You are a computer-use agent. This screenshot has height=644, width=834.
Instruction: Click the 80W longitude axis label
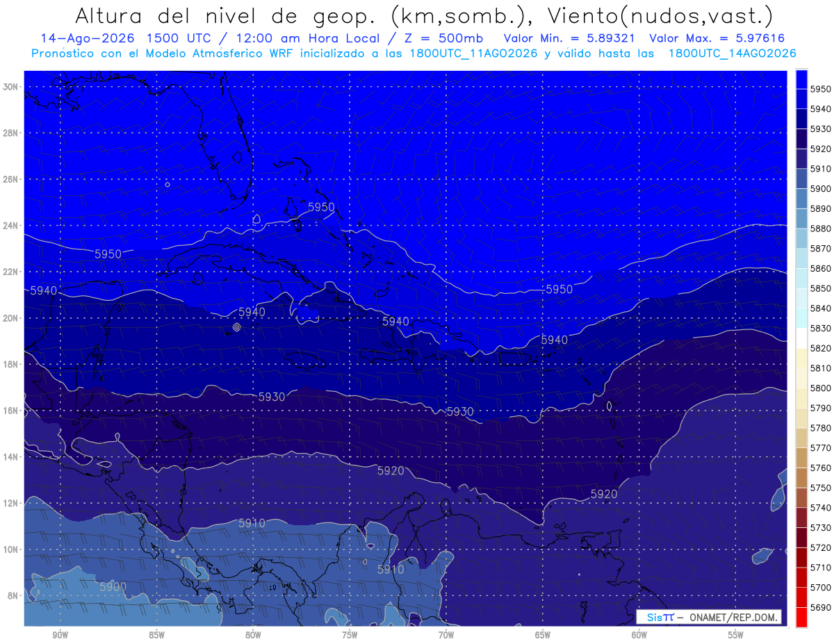point(253,635)
